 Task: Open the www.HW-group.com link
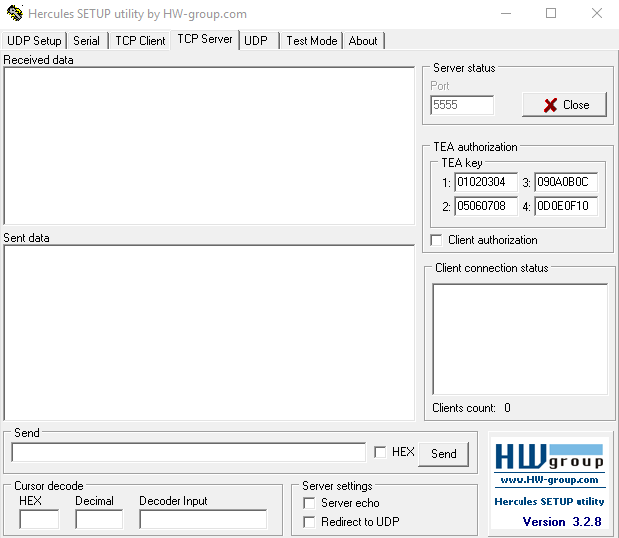tap(549, 480)
